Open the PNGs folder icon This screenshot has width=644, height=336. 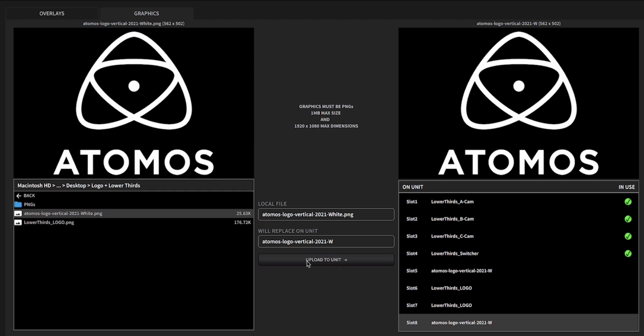(x=18, y=204)
